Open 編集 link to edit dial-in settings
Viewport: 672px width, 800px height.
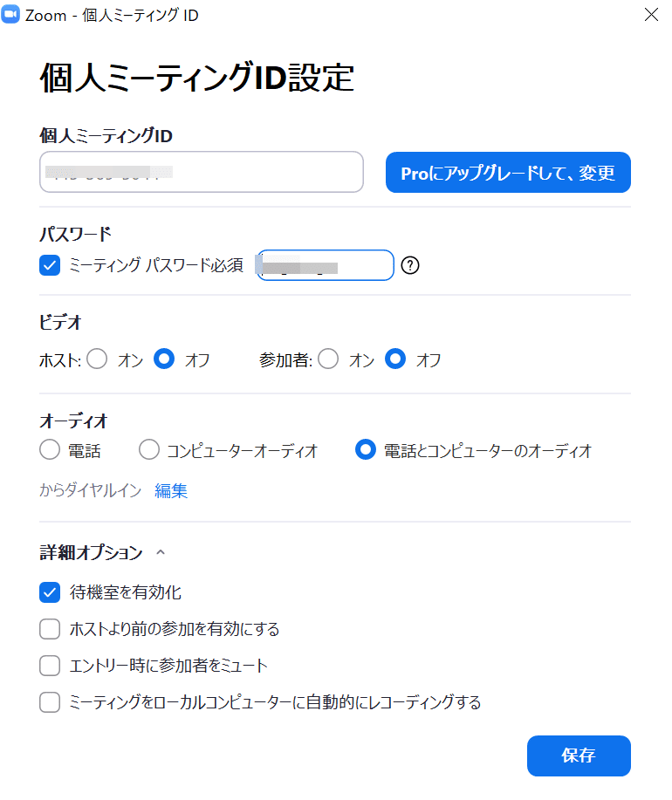(171, 490)
